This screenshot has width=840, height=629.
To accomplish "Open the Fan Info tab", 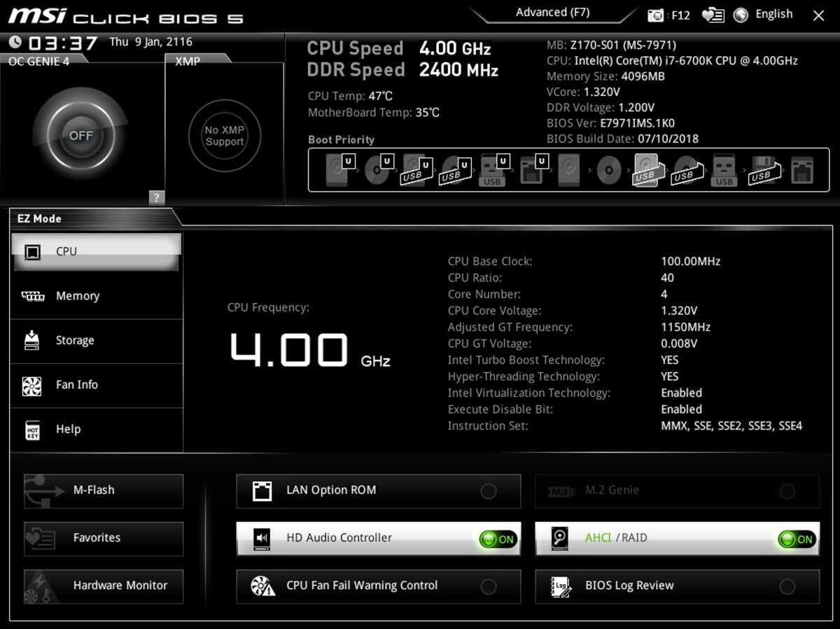I will [x=97, y=385].
